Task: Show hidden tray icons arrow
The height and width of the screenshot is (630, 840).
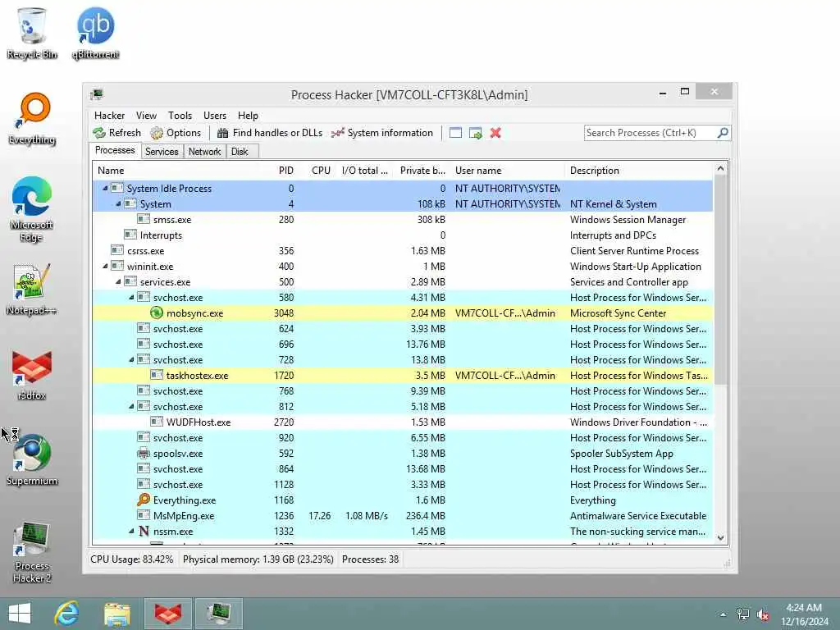Action: click(x=724, y=614)
